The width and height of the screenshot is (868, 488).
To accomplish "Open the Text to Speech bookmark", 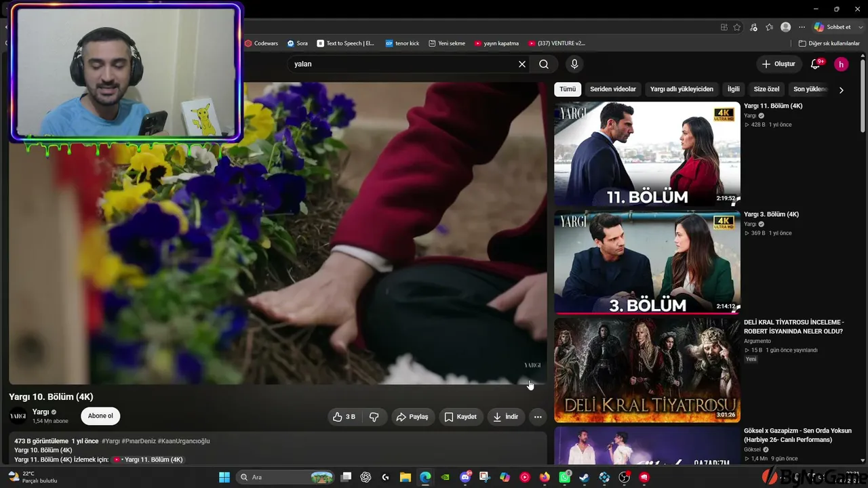I will (x=345, y=43).
